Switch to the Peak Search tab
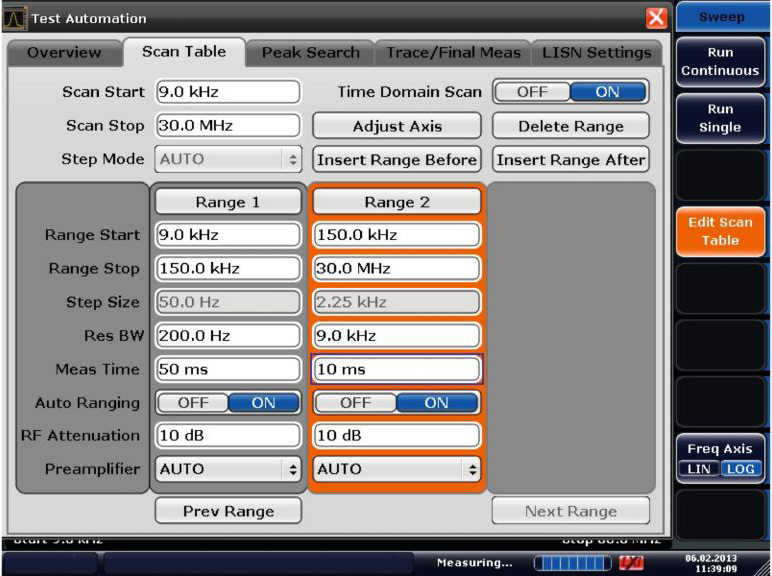 click(310, 53)
